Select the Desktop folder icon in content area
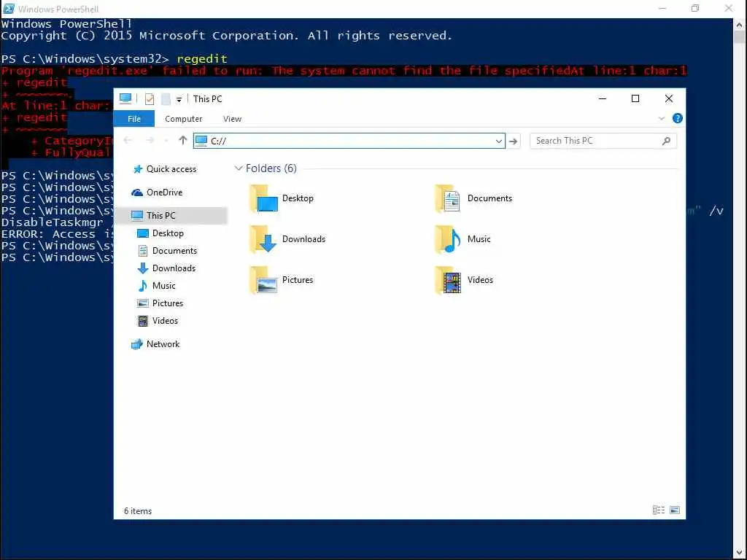 click(263, 198)
